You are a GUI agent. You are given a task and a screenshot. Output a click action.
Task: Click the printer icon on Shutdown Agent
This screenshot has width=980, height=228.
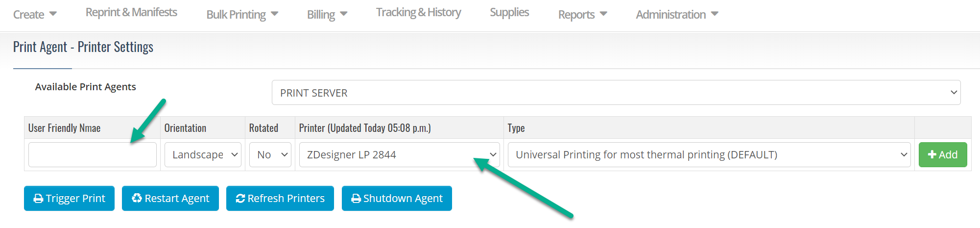(356, 199)
